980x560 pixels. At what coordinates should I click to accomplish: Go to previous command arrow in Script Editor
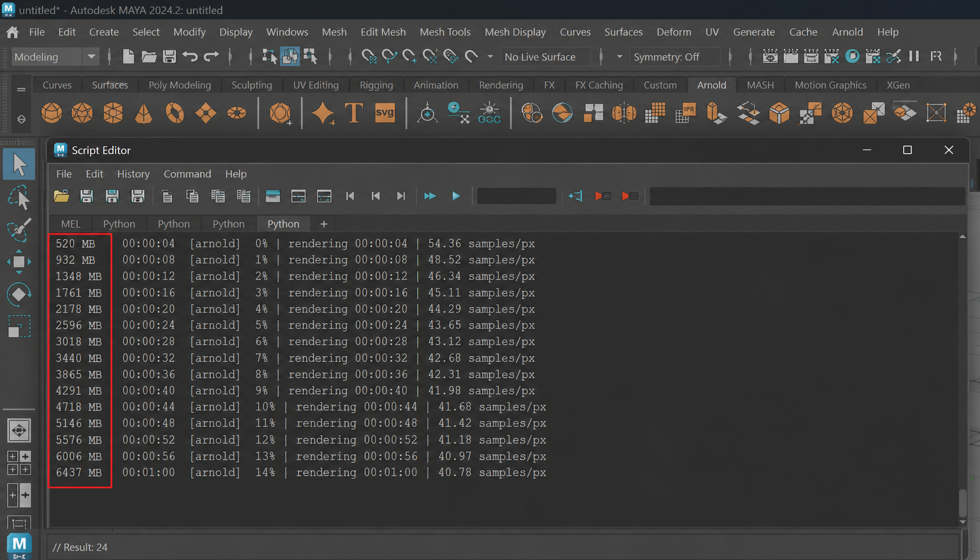point(375,196)
